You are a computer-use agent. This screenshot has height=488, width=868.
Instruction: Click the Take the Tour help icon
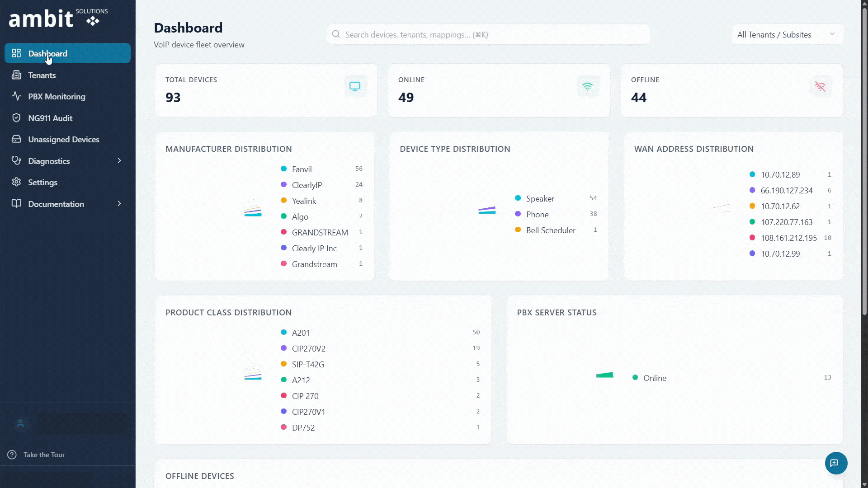pyautogui.click(x=12, y=455)
